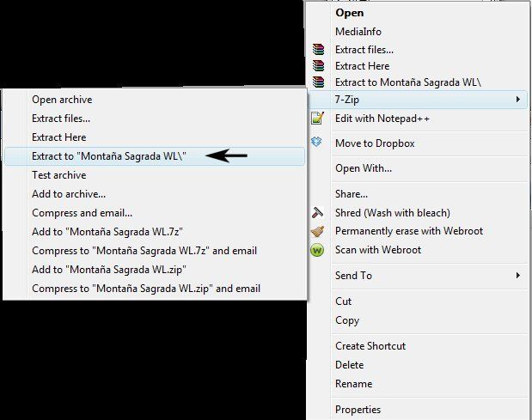532x420 pixels.
Task: Expand the 7-Zip submenu arrow
Action: click(517, 100)
